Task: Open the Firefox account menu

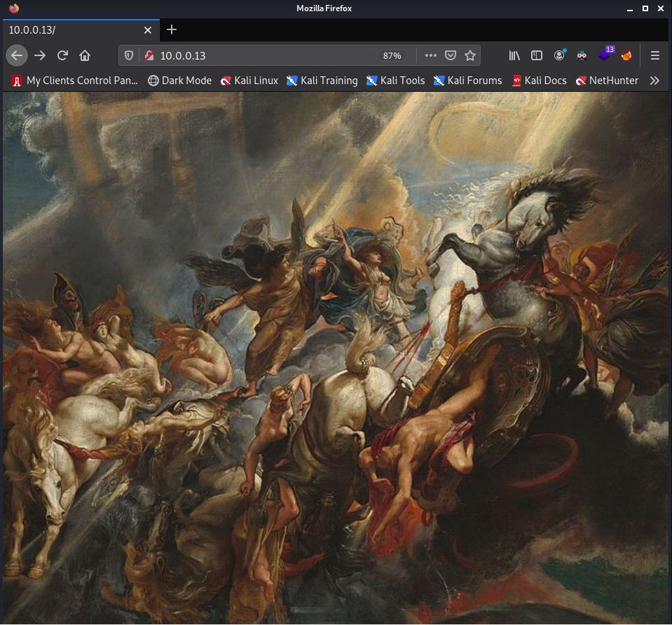Action: pos(559,56)
